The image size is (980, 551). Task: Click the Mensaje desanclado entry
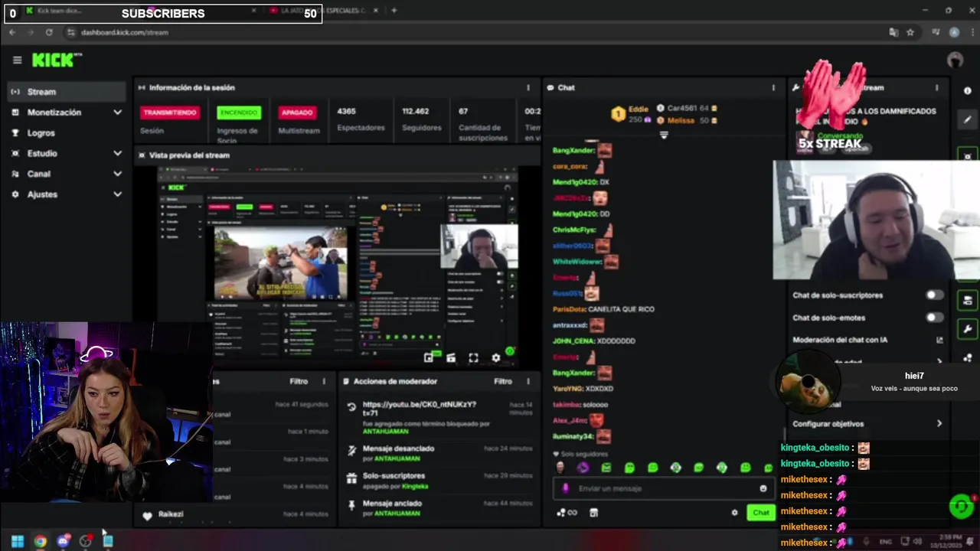(398, 448)
